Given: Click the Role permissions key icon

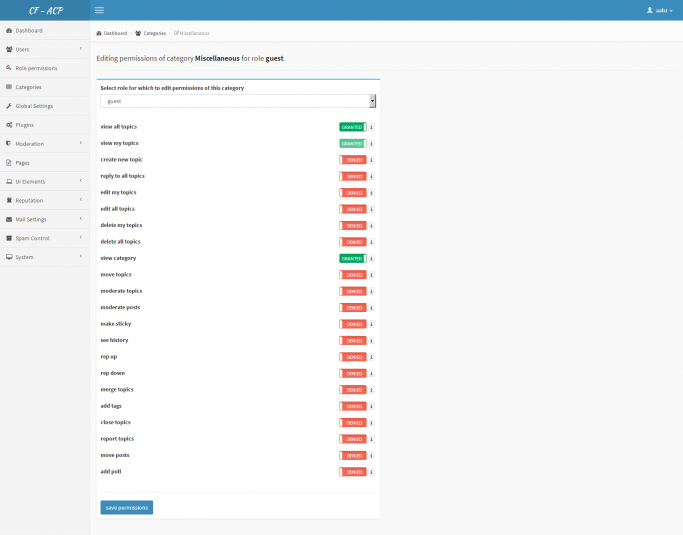Looking at the screenshot, I should [9, 68].
